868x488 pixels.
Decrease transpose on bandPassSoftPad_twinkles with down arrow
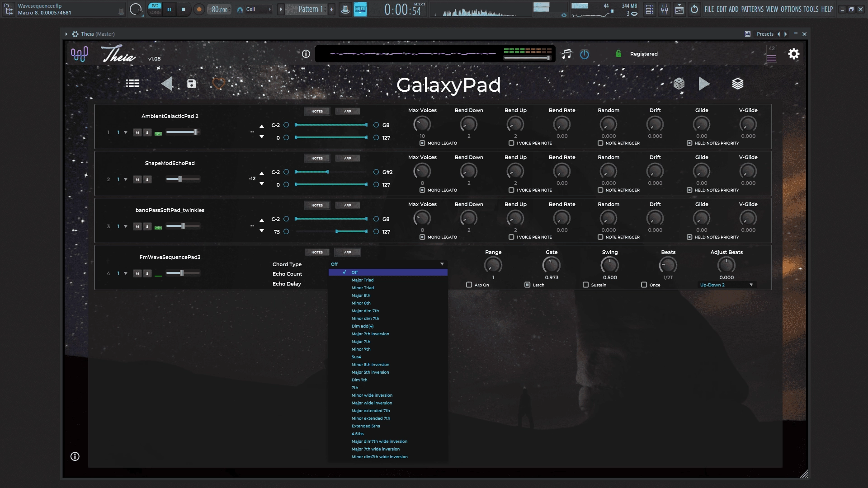click(261, 230)
